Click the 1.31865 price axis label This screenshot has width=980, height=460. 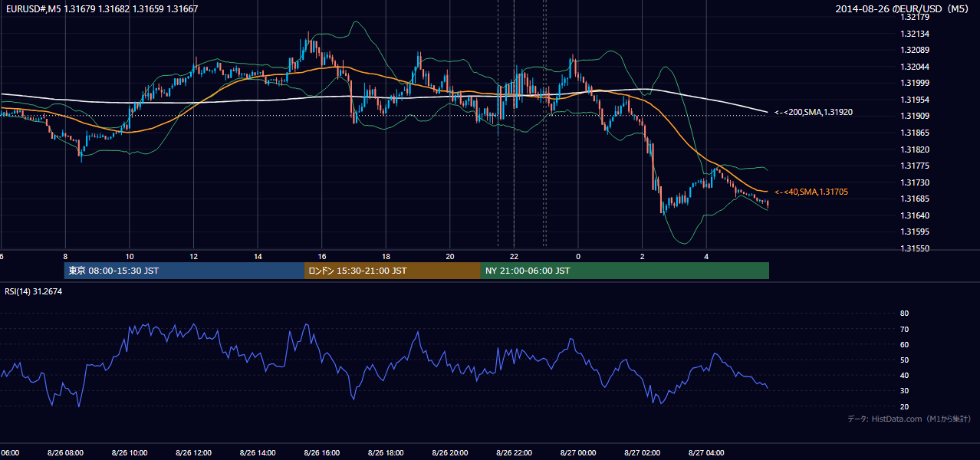tap(915, 133)
